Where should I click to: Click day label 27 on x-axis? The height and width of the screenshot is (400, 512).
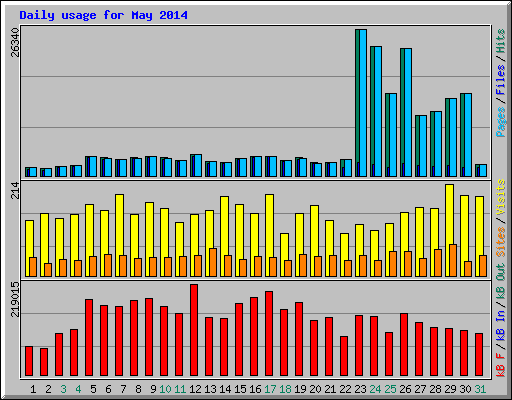point(420,389)
